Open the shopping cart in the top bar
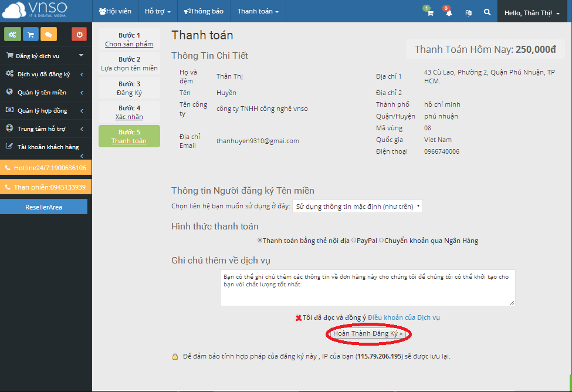 pyautogui.click(x=430, y=13)
